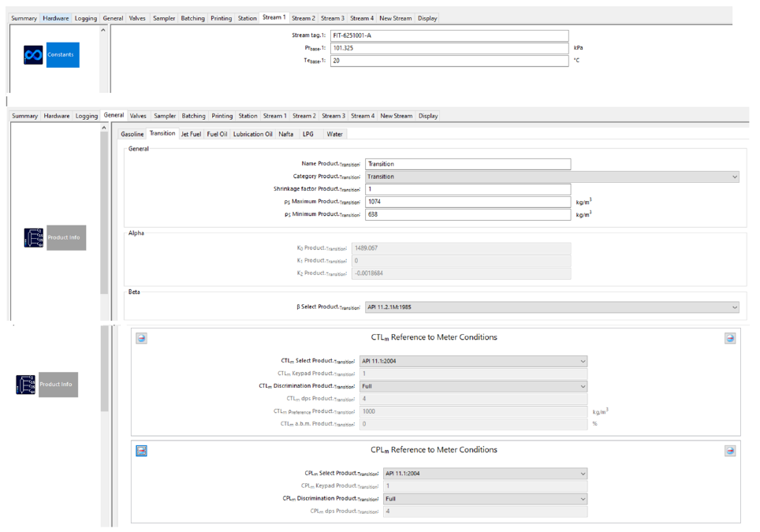Click the K0 Product field showing 1489.067
The image size is (760, 532).
pos(461,248)
